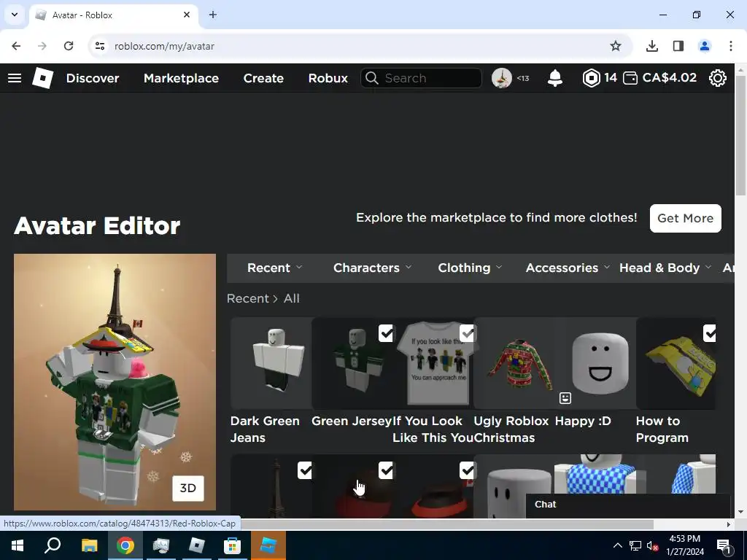747x560 pixels.
Task: Click the Get More button
Action: (686, 218)
